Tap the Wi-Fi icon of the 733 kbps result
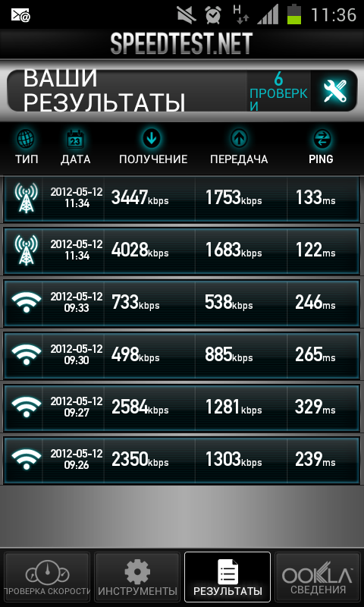This screenshot has width=364, height=607. click(26, 302)
